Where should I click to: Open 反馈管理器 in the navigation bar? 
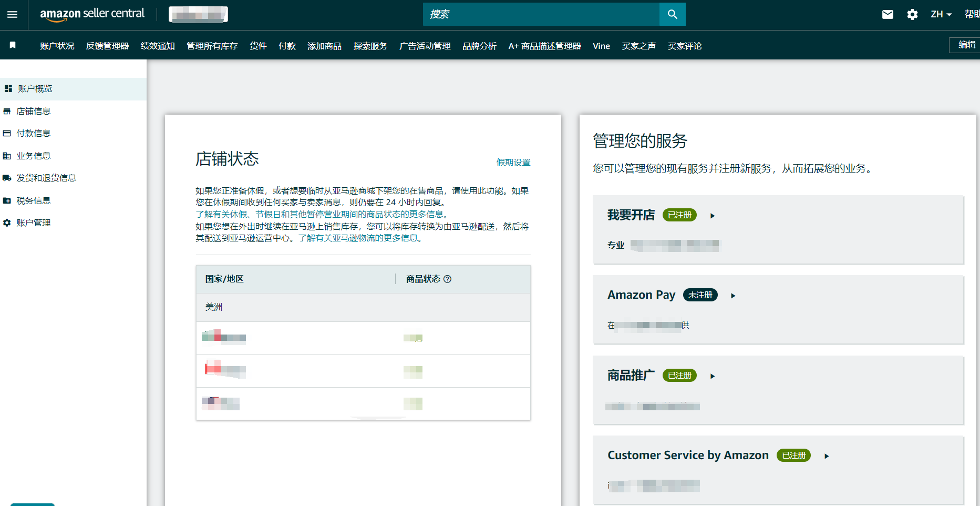point(107,46)
